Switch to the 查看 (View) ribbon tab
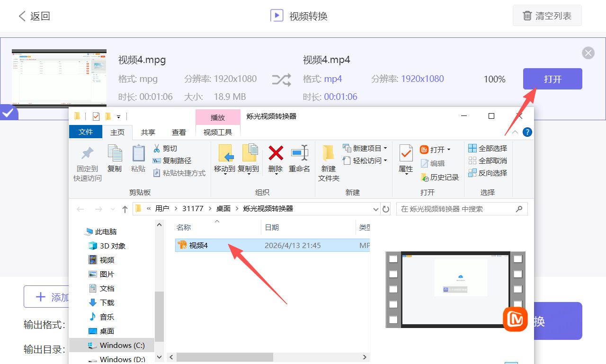606x364 pixels. (x=179, y=132)
